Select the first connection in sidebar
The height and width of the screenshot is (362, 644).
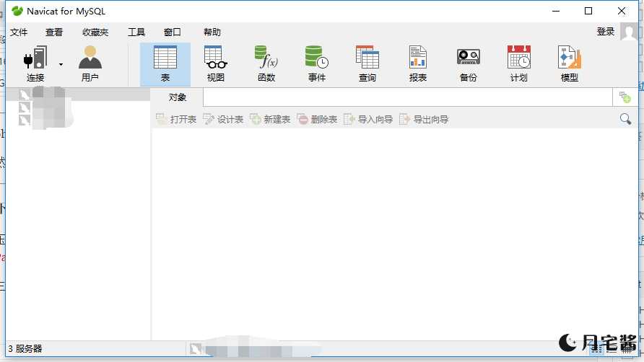tap(78, 94)
